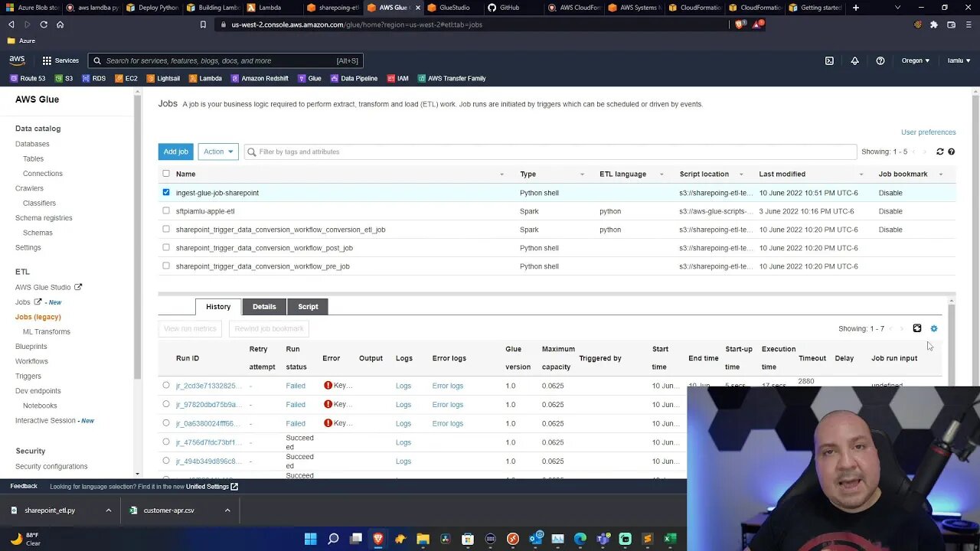Open Excel from the taskbar
The width and height of the screenshot is (980, 551).
pos(670,539)
